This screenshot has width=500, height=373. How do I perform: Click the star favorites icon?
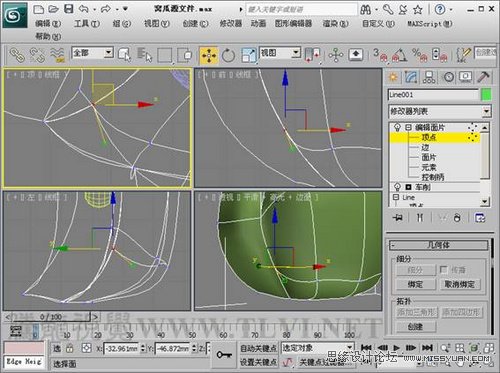click(418, 10)
